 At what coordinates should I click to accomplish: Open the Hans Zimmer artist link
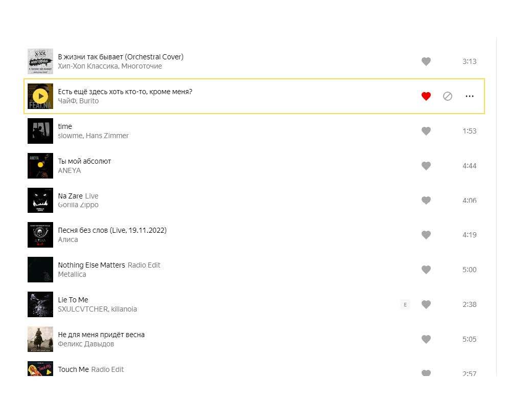coord(107,136)
